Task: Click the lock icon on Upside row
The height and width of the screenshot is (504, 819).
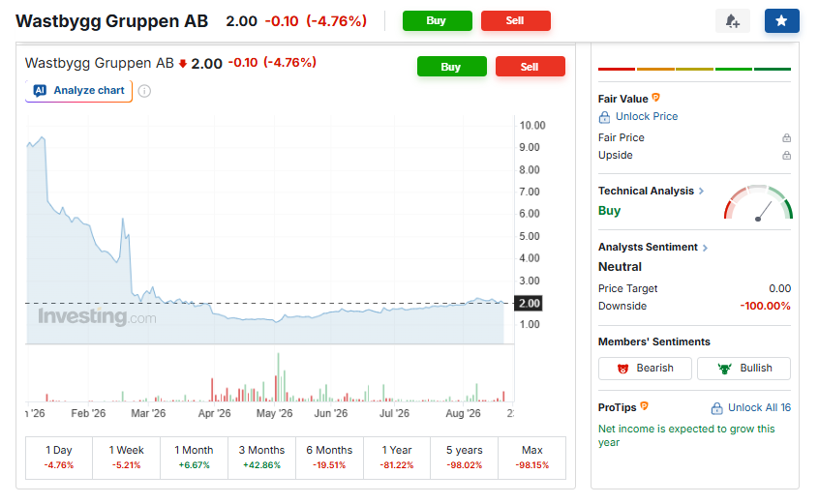Action: pyautogui.click(x=787, y=156)
